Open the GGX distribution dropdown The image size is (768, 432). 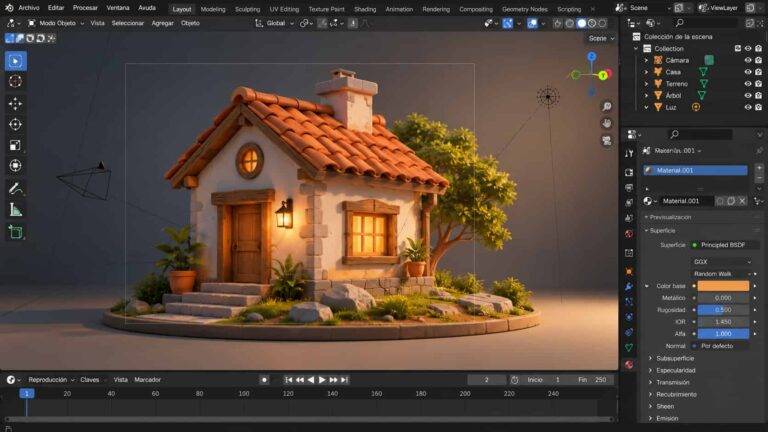point(722,262)
